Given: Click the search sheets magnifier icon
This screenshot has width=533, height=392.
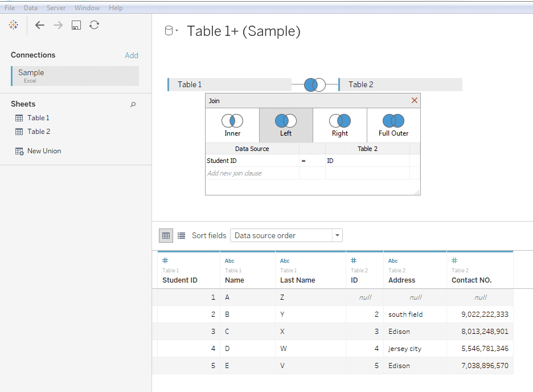Looking at the screenshot, I should click(x=133, y=104).
